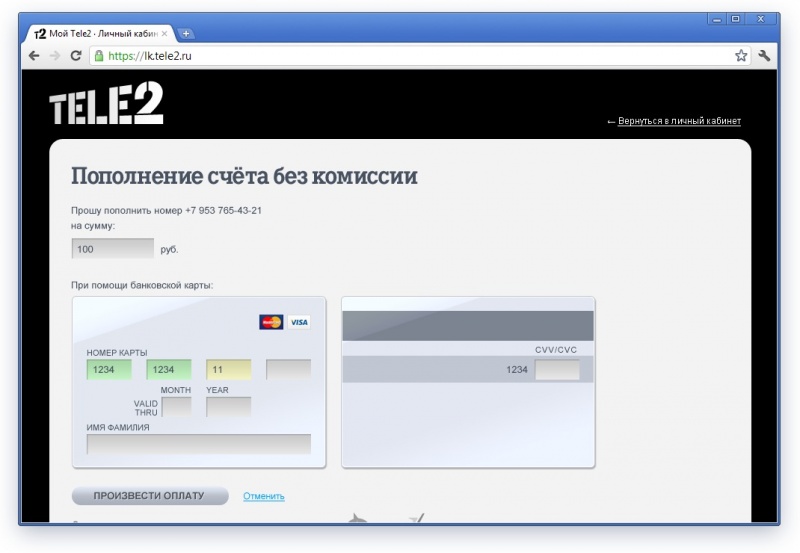Click the green padlock security icon
The image size is (800, 553).
(99, 56)
